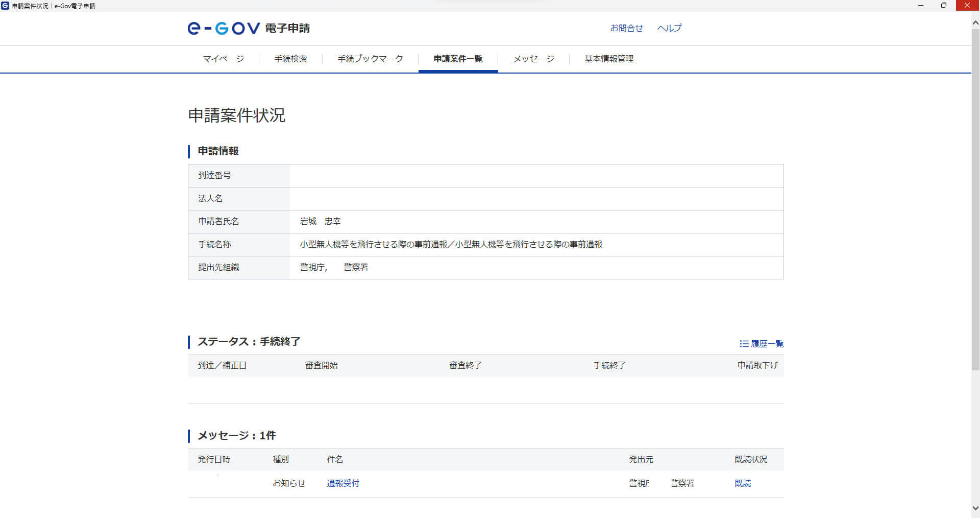Click the list icon beside 履歴一覧
Image resolution: width=980 pixels, height=518 pixels.
pyautogui.click(x=744, y=344)
